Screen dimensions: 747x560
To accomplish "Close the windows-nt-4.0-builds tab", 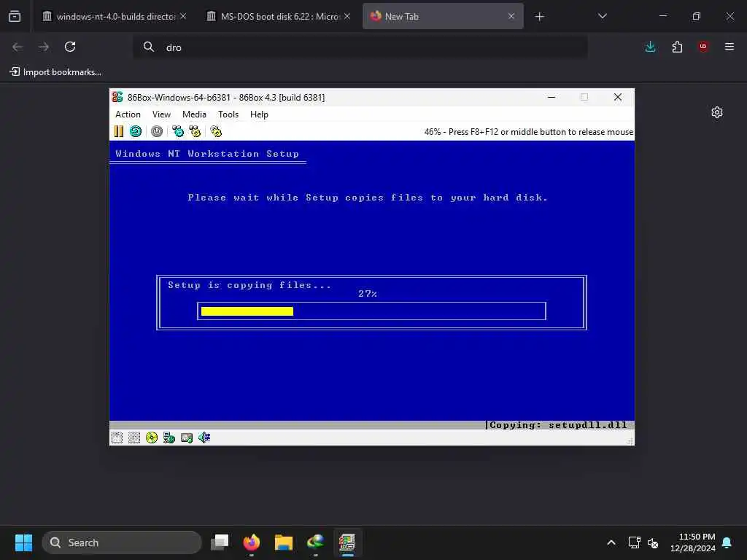I will [183, 16].
